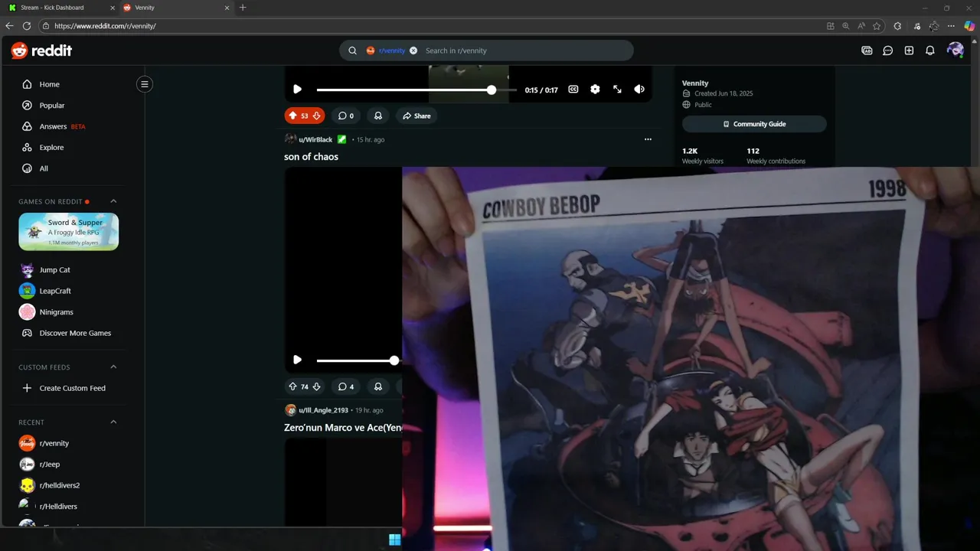Remove r/vennity filter from search box

(413, 51)
